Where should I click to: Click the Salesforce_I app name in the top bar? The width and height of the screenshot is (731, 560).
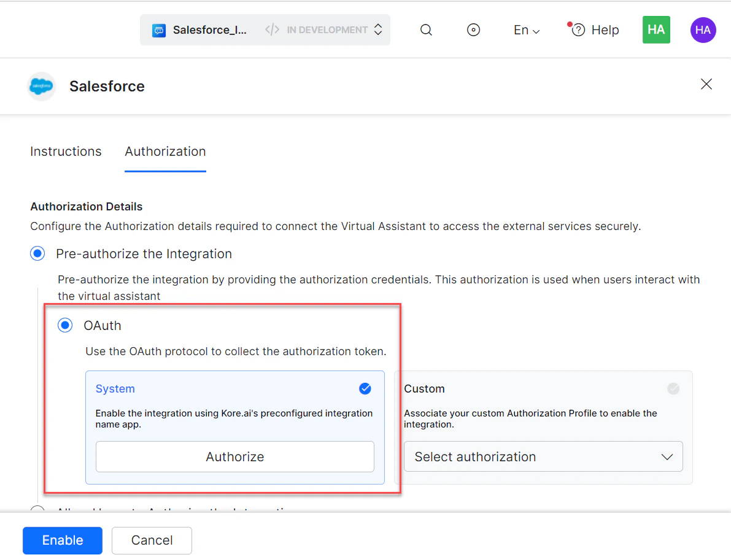coord(209,29)
